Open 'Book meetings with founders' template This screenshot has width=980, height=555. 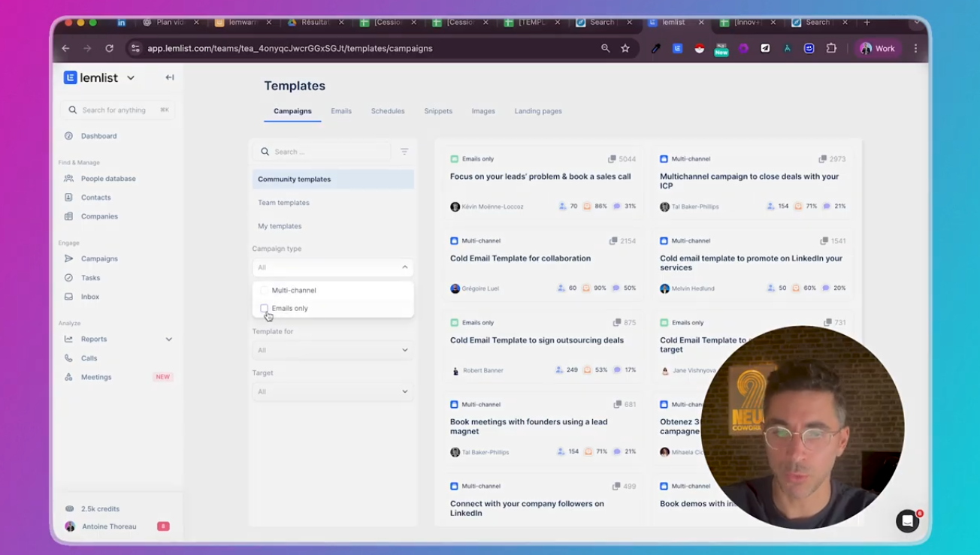click(528, 427)
